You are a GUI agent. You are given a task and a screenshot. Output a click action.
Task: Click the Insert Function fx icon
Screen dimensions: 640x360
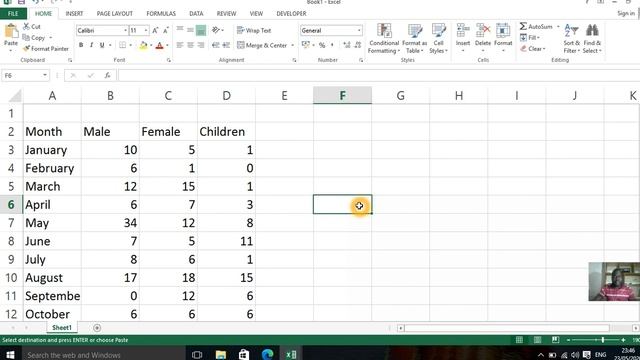[x=107, y=76]
